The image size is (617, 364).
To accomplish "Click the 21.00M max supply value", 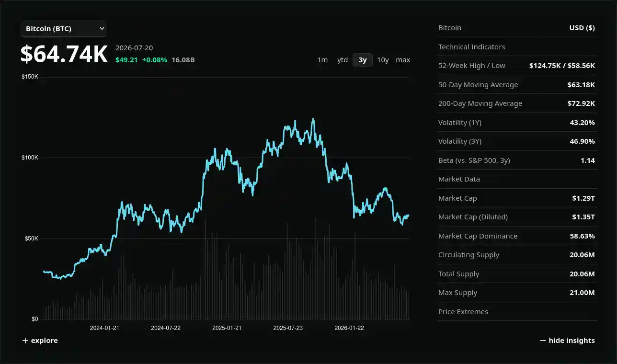I will click(582, 293).
